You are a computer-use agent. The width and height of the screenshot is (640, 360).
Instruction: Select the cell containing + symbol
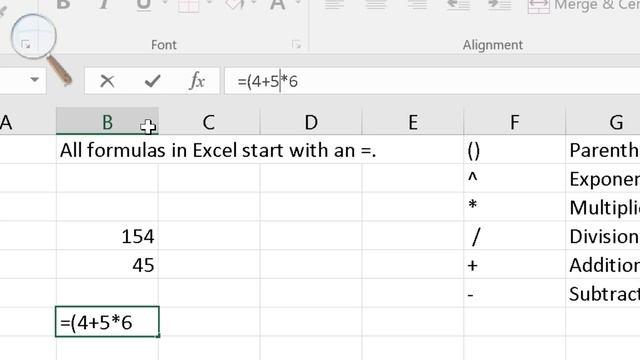click(514, 264)
